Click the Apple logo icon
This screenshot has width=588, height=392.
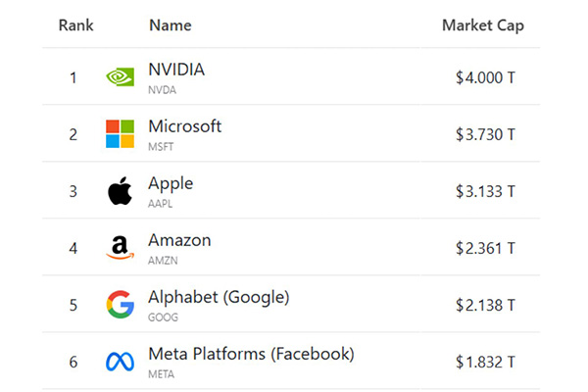click(120, 191)
